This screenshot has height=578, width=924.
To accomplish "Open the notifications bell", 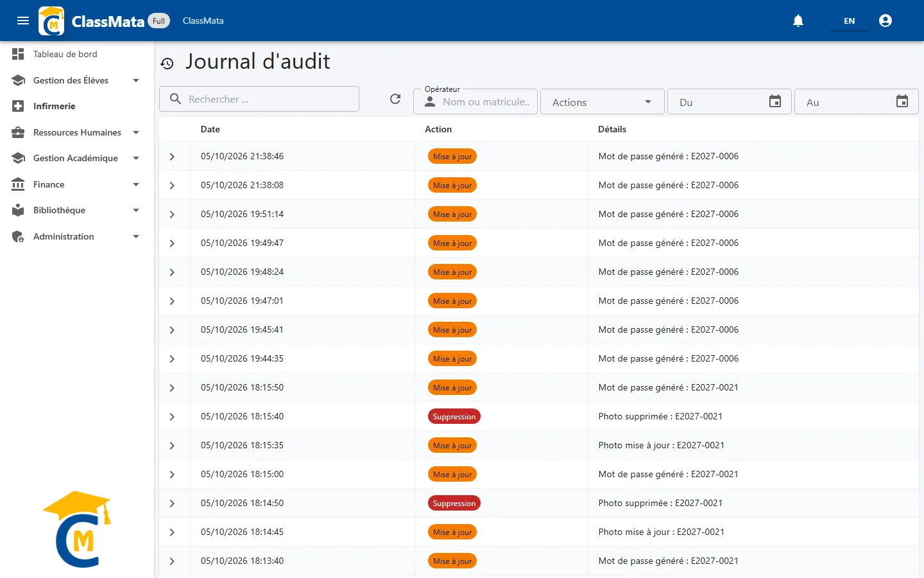I will pos(798,21).
